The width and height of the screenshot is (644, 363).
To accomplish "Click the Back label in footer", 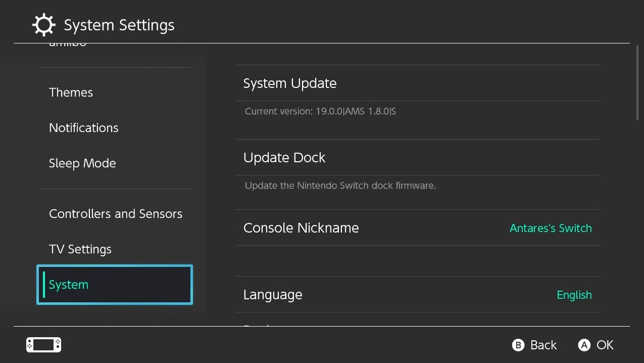I will click(543, 345).
